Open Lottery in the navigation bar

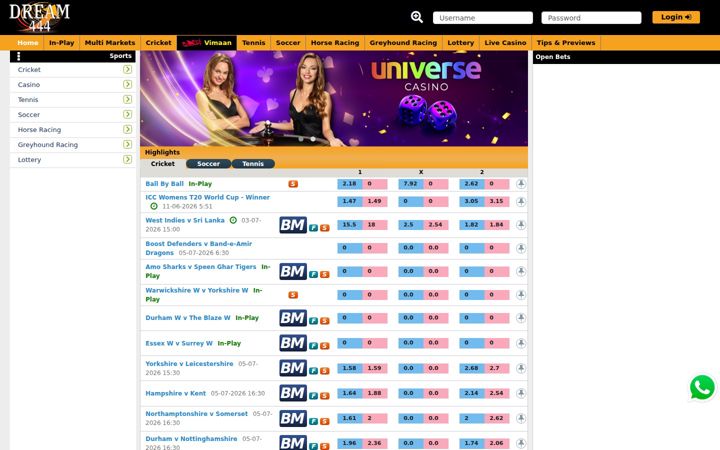point(461,43)
